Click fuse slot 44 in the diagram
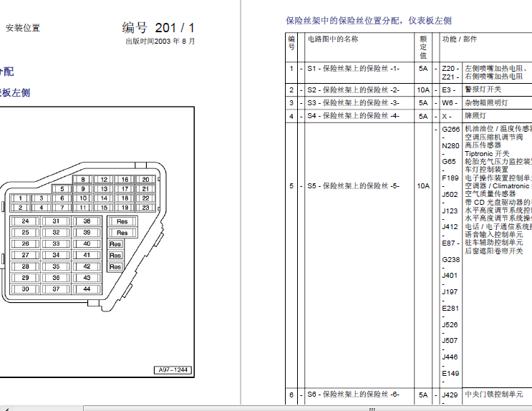 (87, 289)
